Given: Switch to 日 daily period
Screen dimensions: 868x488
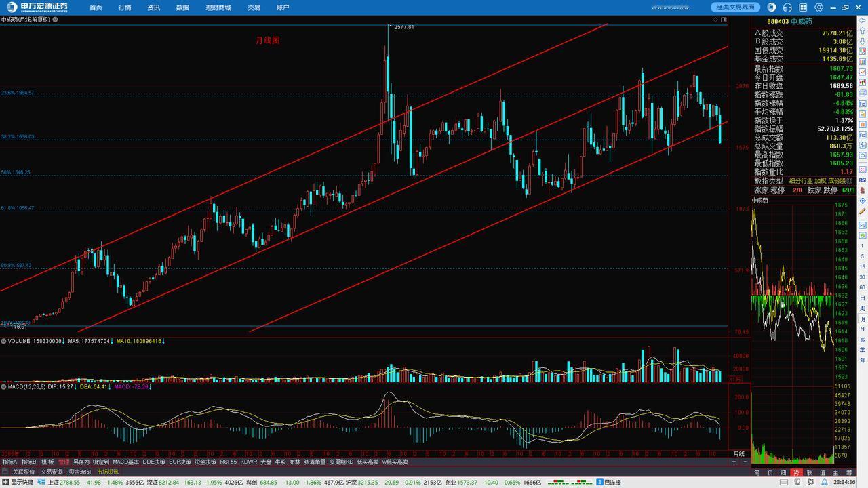Looking at the screenshot, I should pos(862,298).
